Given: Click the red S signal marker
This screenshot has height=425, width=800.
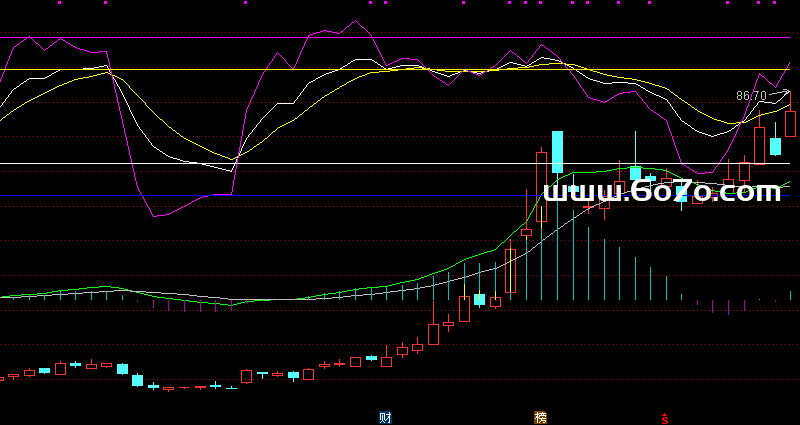Looking at the screenshot, I should [663, 418].
